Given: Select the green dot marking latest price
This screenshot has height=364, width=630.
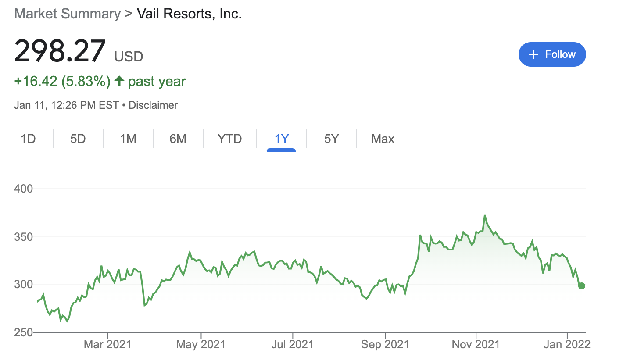Looking at the screenshot, I should [582, 285].
